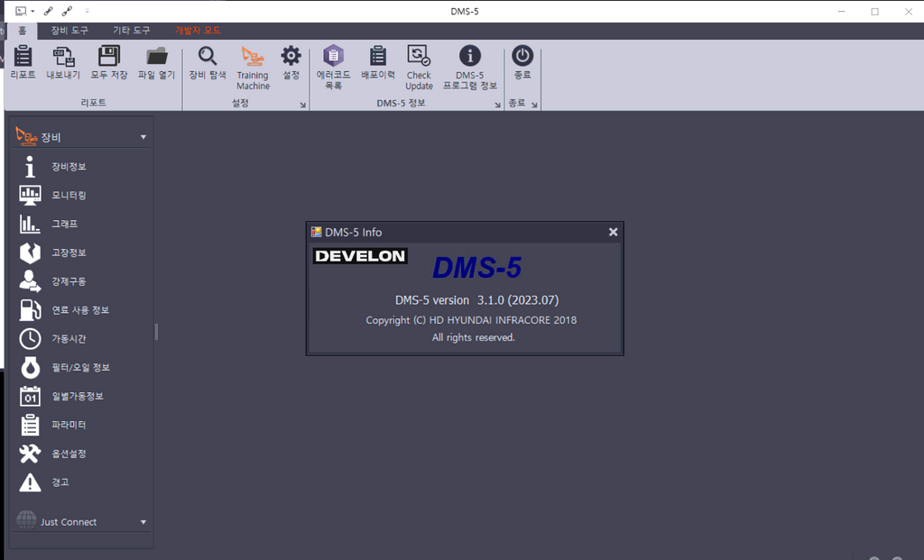924x560 pixels.
Task: Expand 설정 ribbon group launcher
Action: 303,105
